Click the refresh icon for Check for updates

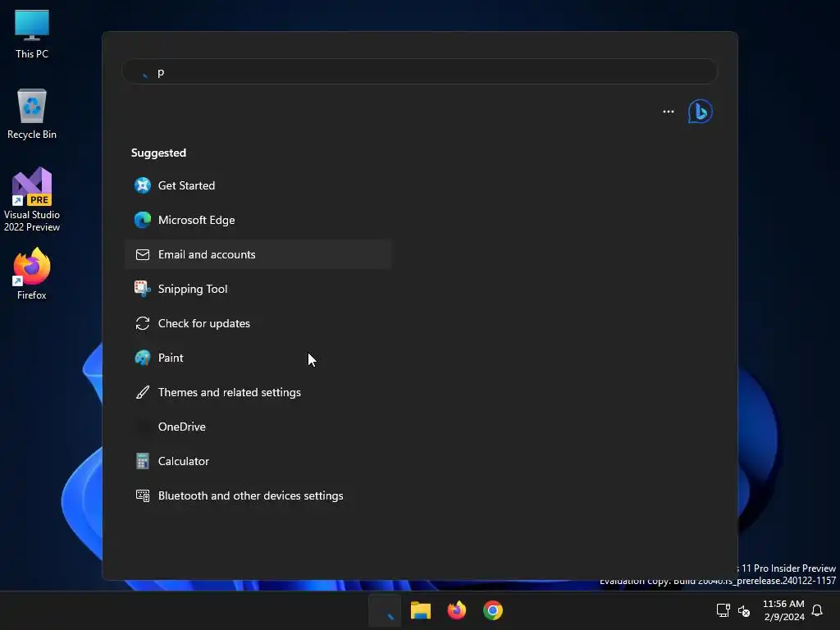point(143,323)
